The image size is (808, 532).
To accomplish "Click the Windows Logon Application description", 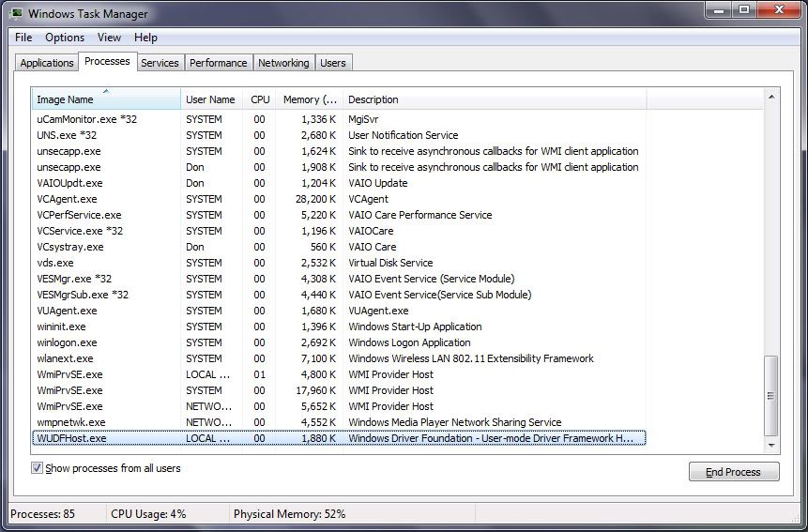I will pos(409,342).
